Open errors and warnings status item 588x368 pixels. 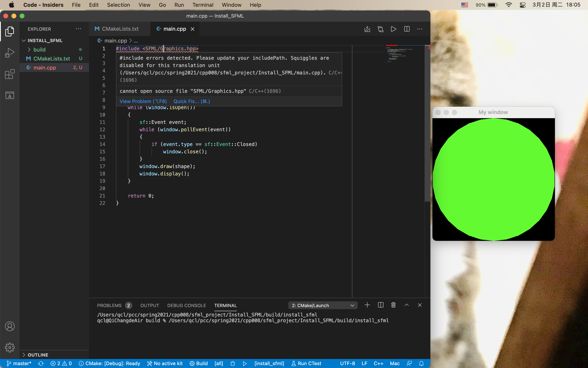point(61,363)
